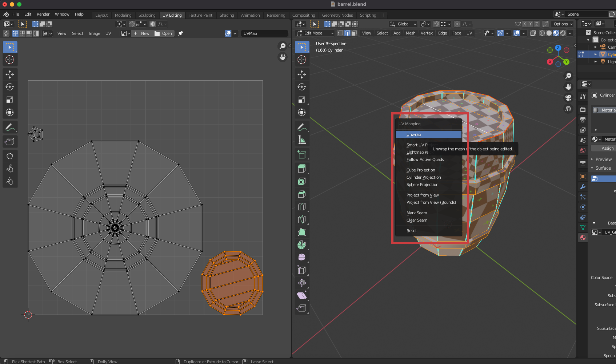Pin the image in UV editor

pyautogui.click(x=180, y=33)
